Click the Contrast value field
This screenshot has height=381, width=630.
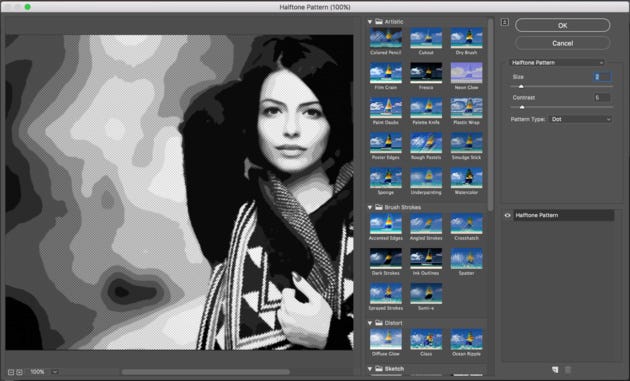pos(602,98)
